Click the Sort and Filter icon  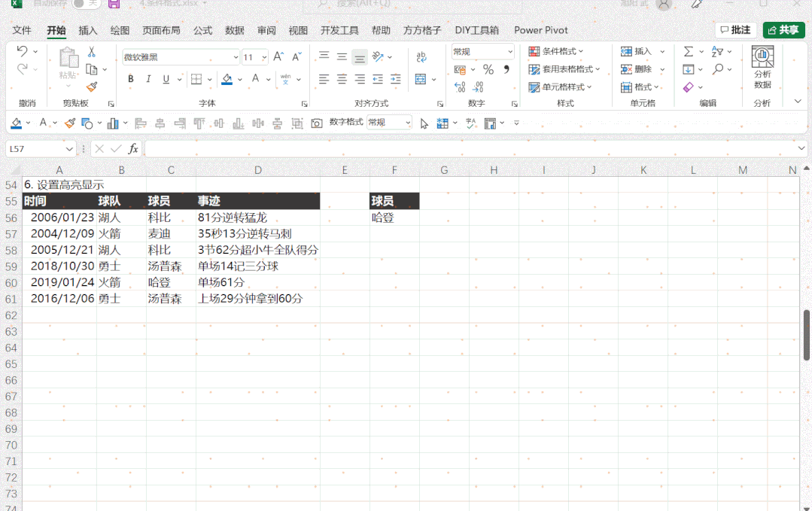point(717,51)
